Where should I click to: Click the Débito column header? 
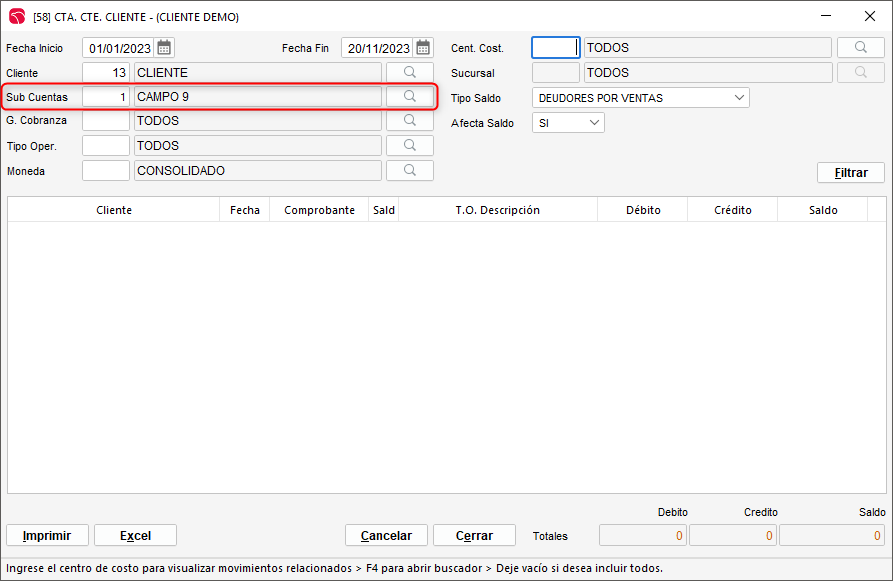642,210
